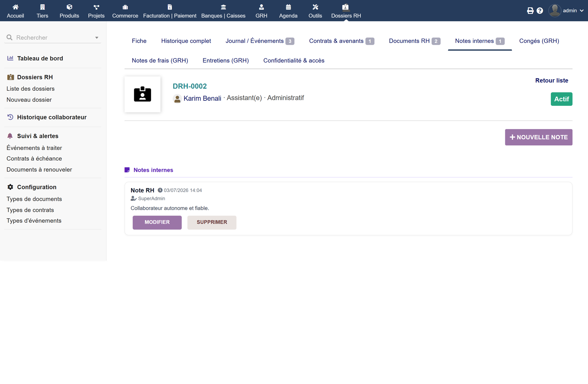Click the Configuration gear icon
This screenshot has width=588, height=384.
pos(10,187)
